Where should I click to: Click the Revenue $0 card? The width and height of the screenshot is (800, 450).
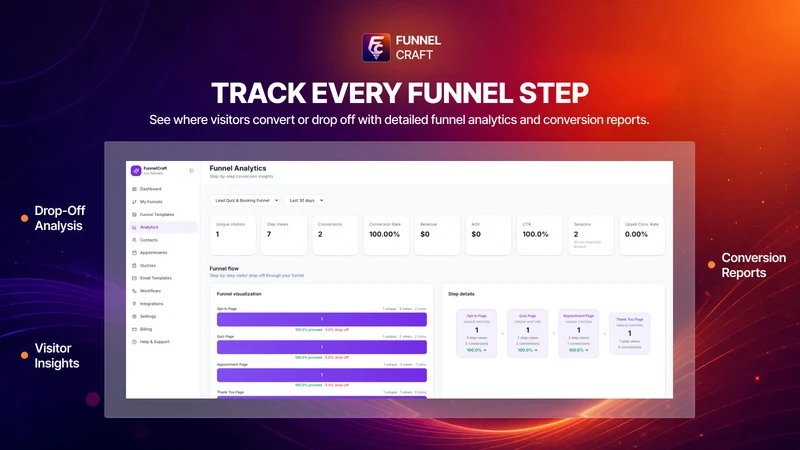[437, 235]
